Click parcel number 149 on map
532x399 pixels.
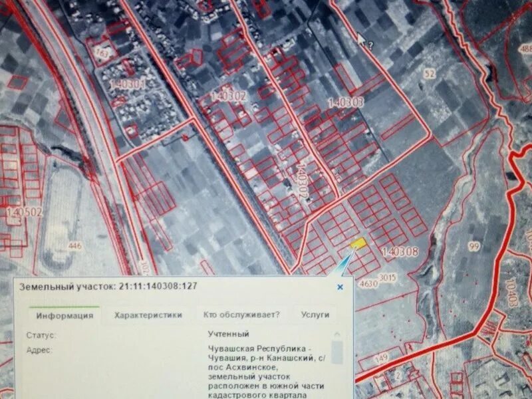(x=381, y=358)
